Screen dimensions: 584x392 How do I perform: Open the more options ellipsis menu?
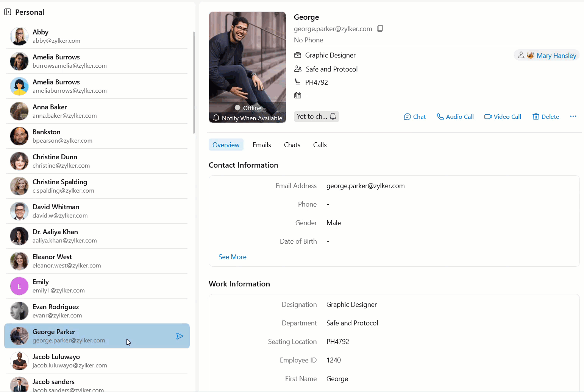point(573,117)
